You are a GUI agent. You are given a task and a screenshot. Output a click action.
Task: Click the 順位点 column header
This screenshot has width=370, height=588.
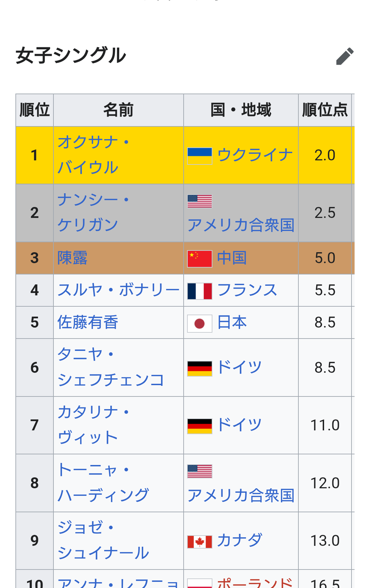tap(325, 110)
